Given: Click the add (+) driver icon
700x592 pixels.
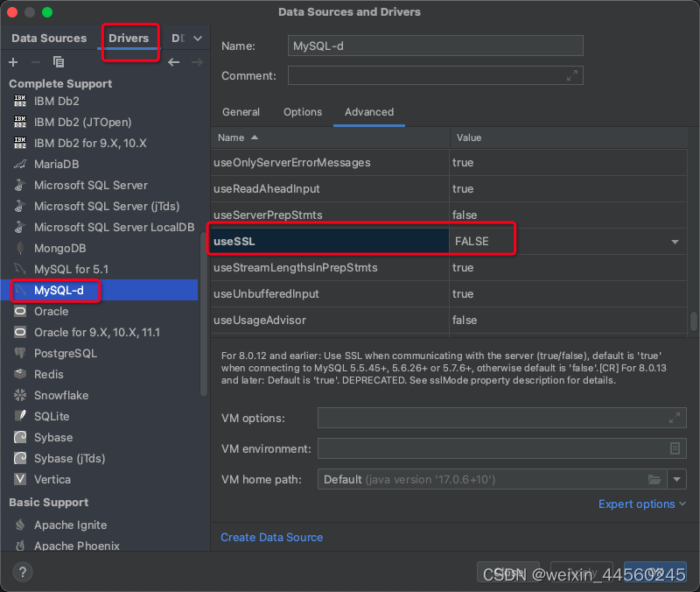Looking at the screenshot, I should [13, 62].
